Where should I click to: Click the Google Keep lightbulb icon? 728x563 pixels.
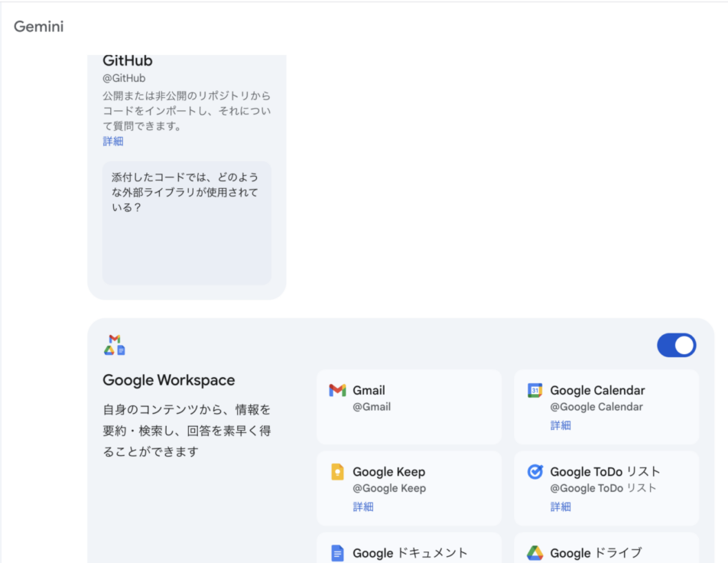point(337,472)
